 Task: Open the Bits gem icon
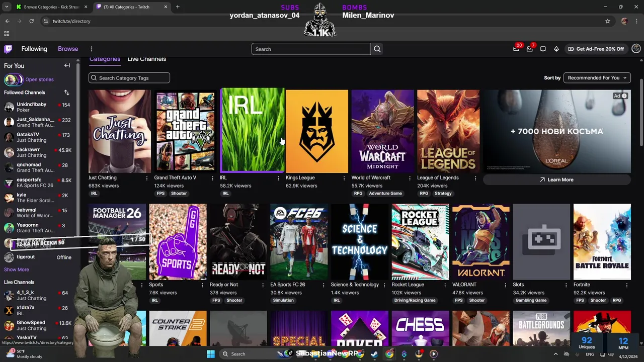(x=556, y=49)
